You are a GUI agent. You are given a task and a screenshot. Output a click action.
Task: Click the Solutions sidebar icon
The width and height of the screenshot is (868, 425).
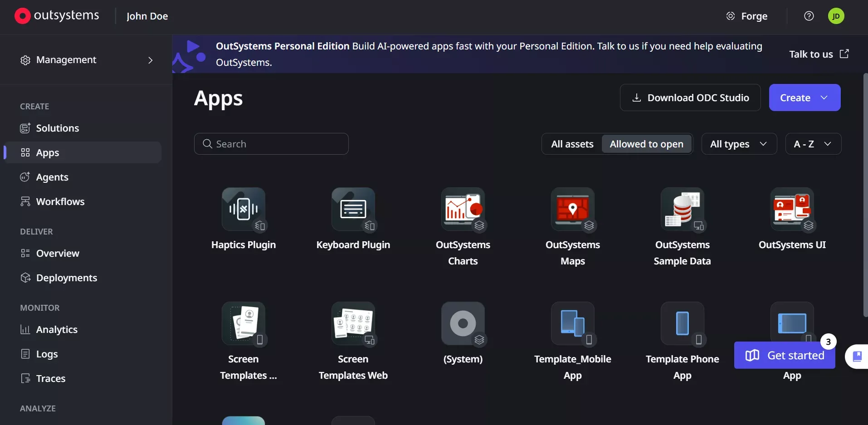click(25, 128)
